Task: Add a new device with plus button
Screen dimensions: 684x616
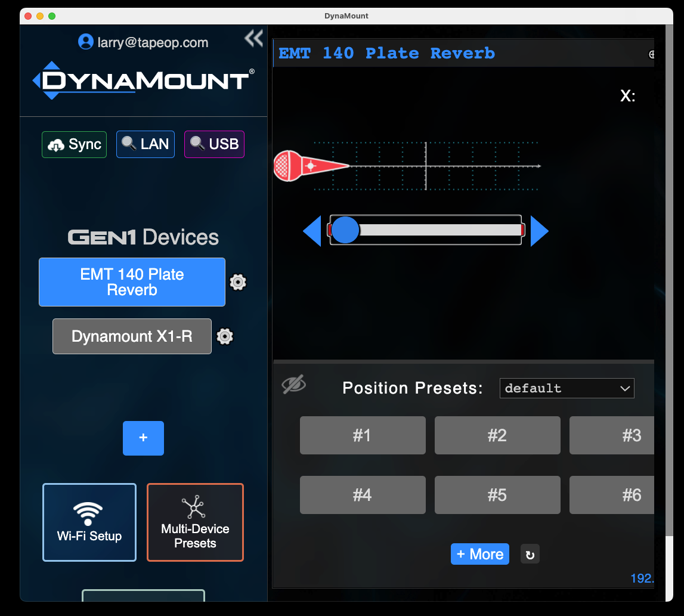Action: 144,438
